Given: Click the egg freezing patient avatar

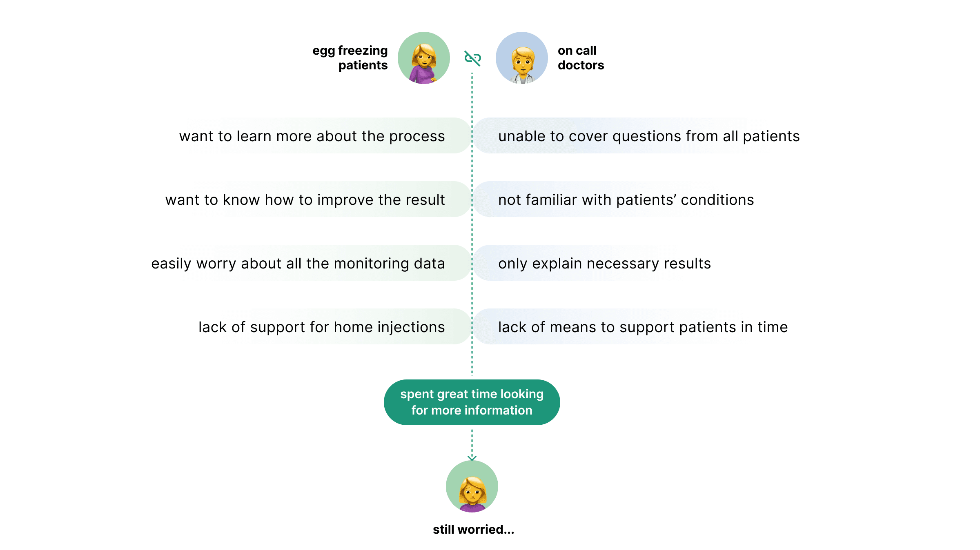Looking at the screenshot, I should click(424, 58).
